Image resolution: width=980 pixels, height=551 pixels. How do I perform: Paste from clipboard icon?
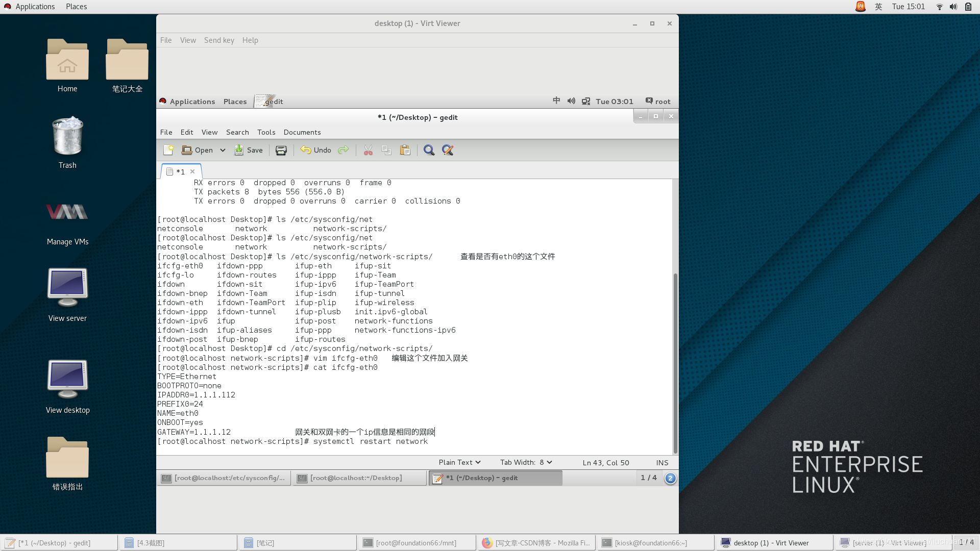[x=405, y=150]
